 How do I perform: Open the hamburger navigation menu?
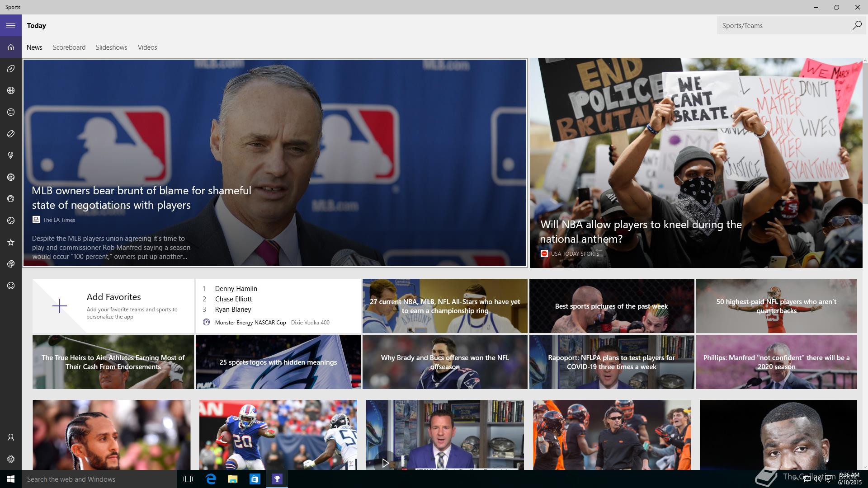pyautogui.click(x=11, y=25)
